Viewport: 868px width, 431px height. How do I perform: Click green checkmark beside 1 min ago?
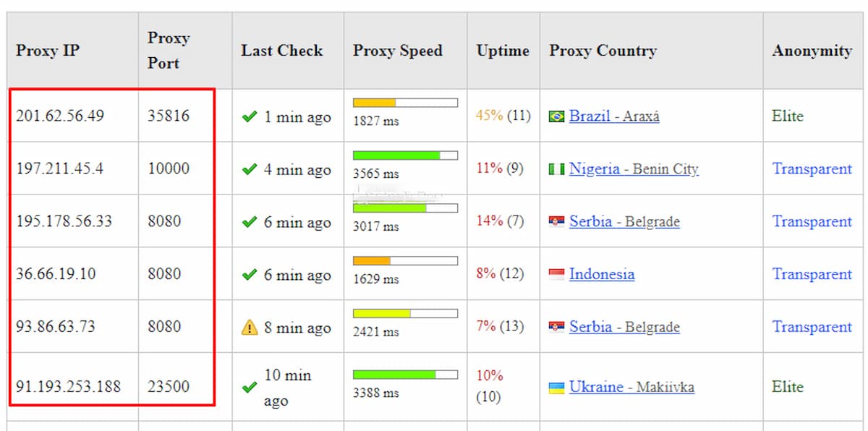click(250, 117)
